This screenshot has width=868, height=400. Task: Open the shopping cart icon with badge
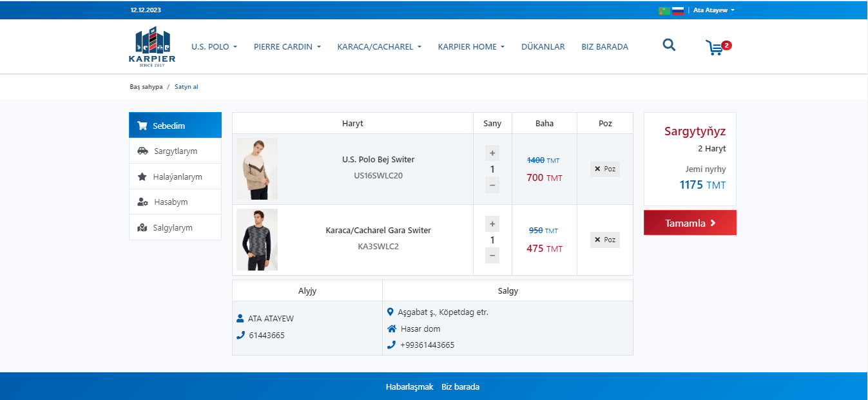click(715, 47)
